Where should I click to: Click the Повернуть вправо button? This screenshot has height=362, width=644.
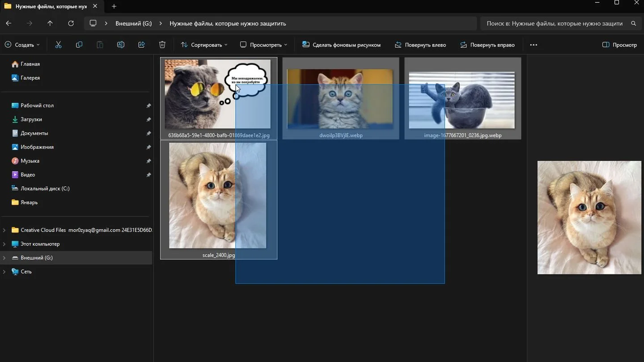tap(487, 45)
